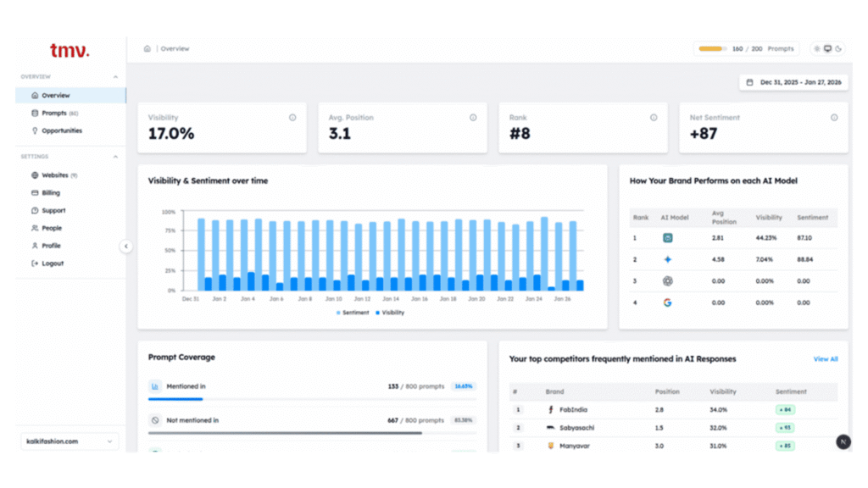Click the FabIndia brand logo icon
The height and width of the screenshot is (488, 868).
[550, 410]
